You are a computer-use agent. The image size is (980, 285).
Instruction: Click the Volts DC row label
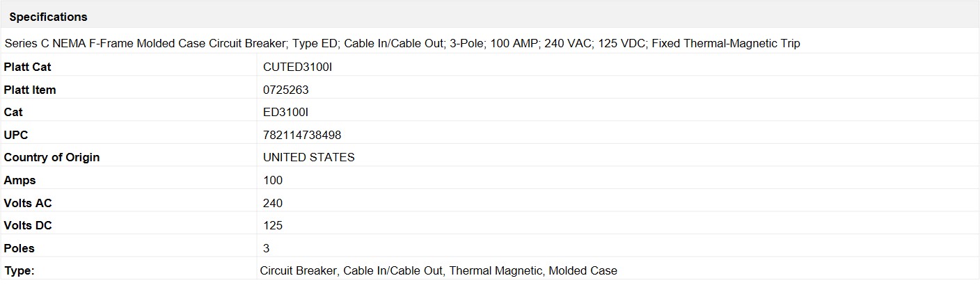28,225
